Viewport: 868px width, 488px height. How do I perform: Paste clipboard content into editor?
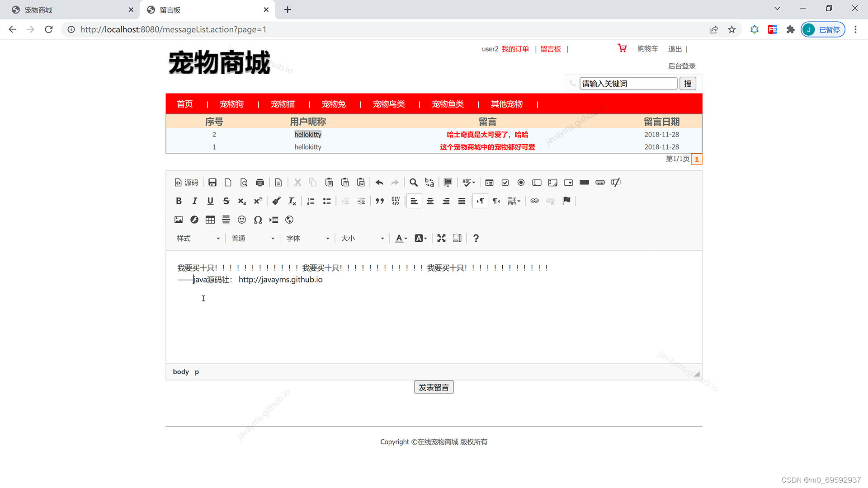click(x=329, y=183)
